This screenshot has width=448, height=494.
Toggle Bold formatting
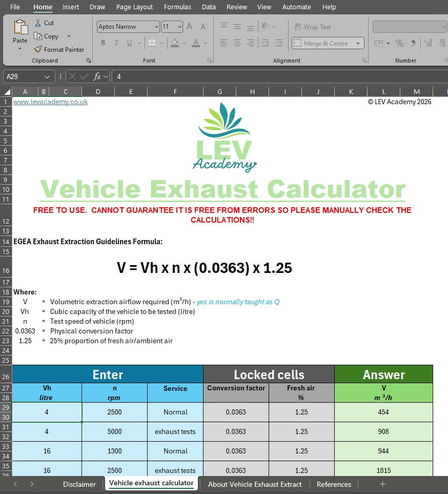pos(103,43)
